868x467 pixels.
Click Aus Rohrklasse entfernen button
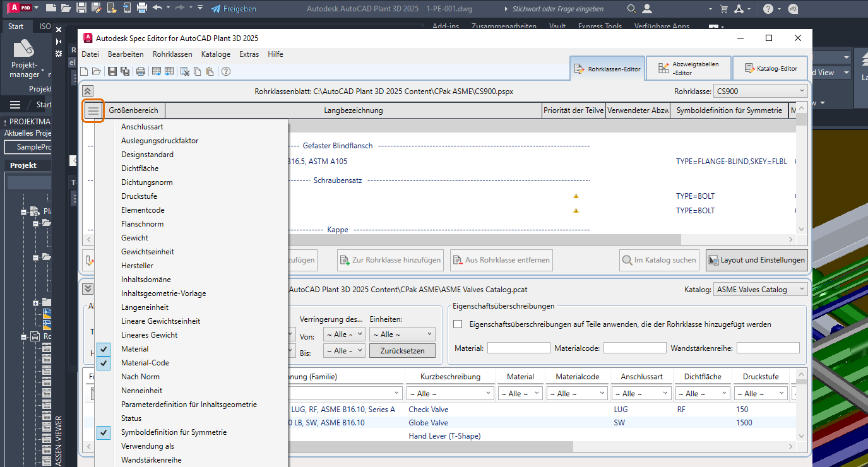tap(501, 260)
